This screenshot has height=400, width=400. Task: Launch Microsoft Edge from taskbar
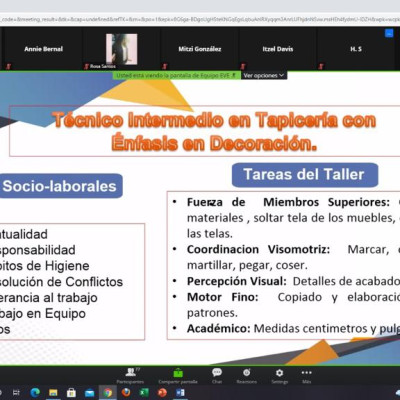click(x=35, y=393)
